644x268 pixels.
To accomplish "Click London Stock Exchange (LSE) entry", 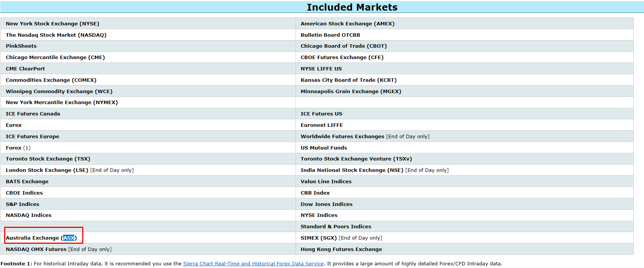I will [x=47, y=170].
